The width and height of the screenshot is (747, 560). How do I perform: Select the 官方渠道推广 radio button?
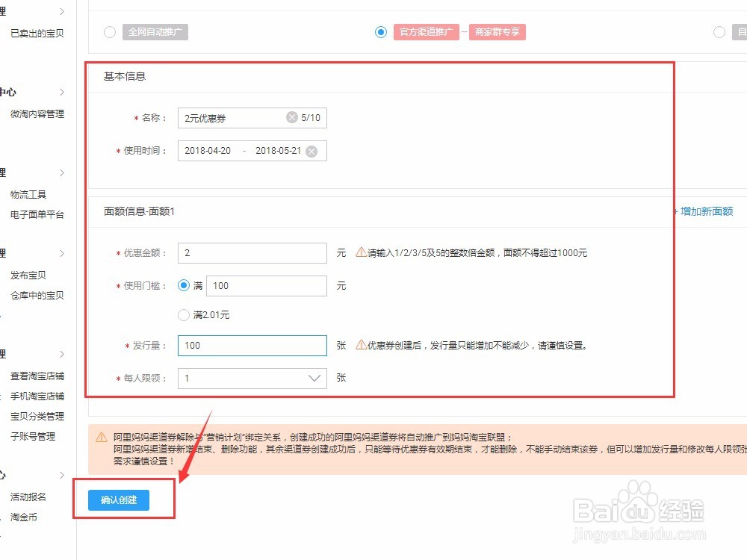tap(381, 32)
